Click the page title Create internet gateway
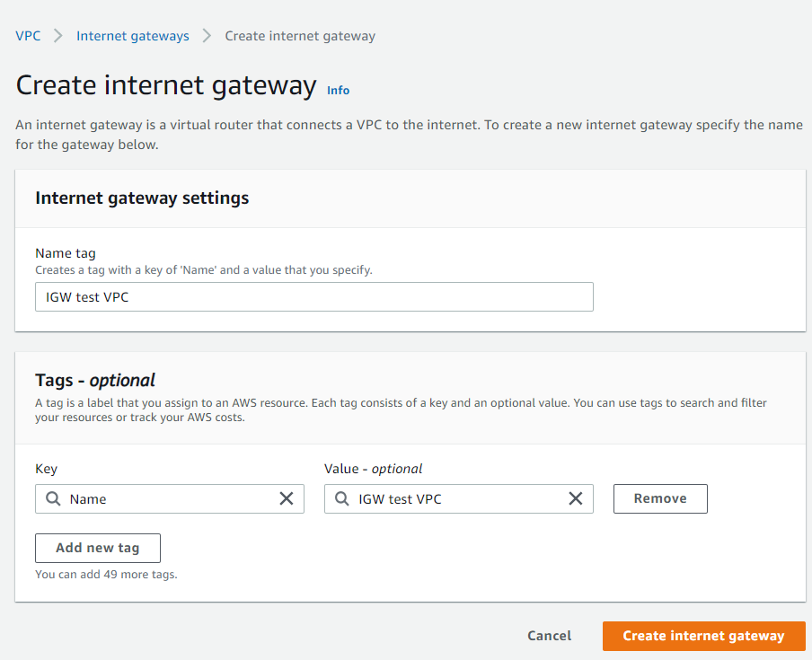The height and width of the screenshot is (660, 812). pos(165,84)
